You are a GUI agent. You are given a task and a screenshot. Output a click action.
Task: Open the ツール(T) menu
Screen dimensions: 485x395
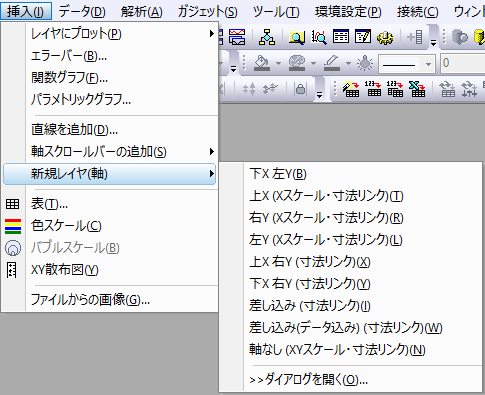point(276,12)
